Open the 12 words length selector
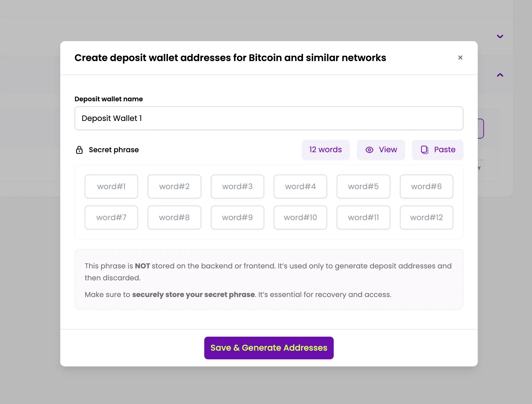Screen dimensions: 532x404 pyautogui.click(x=325, y=150)
